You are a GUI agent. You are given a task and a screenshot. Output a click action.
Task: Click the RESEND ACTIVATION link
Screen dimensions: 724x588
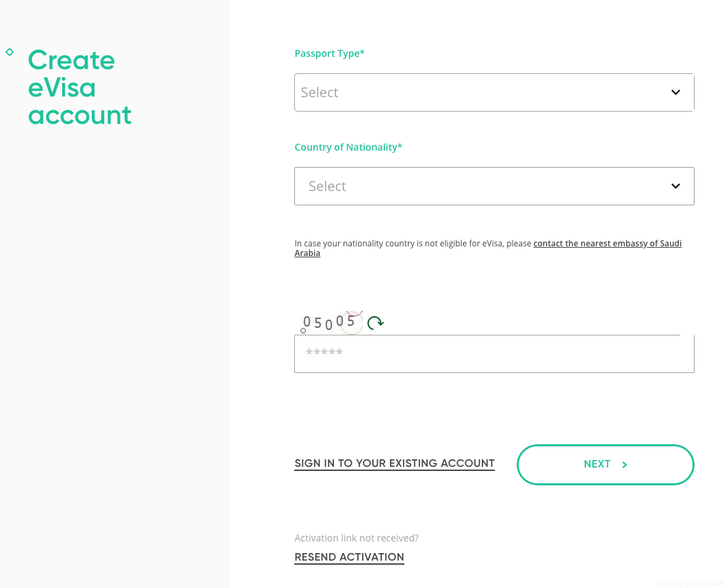point(349,557)
